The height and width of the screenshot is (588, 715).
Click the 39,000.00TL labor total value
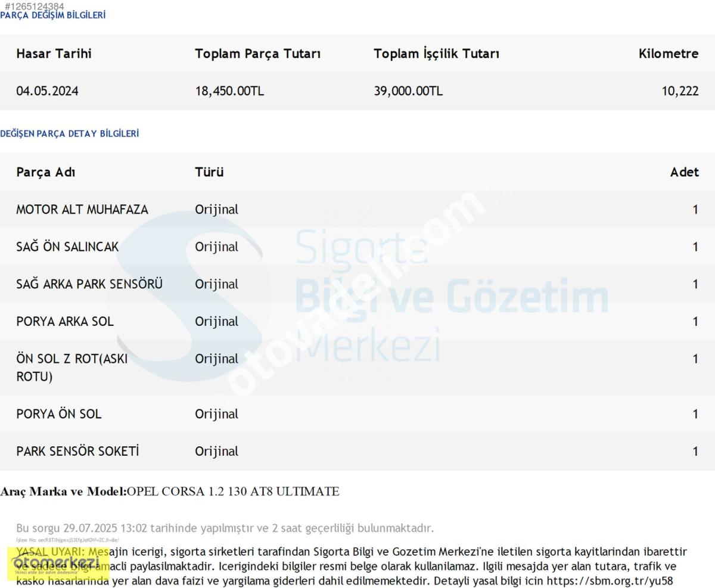408,91
